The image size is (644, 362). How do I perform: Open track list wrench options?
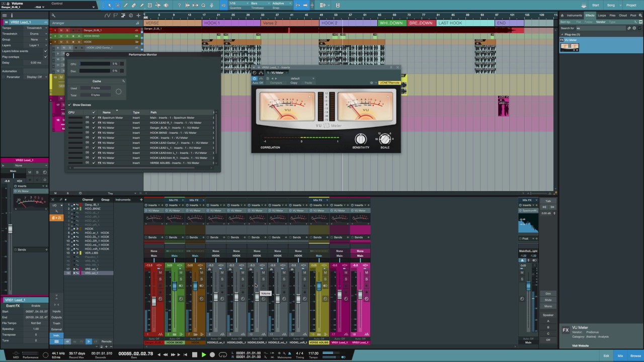coord(53,15)
